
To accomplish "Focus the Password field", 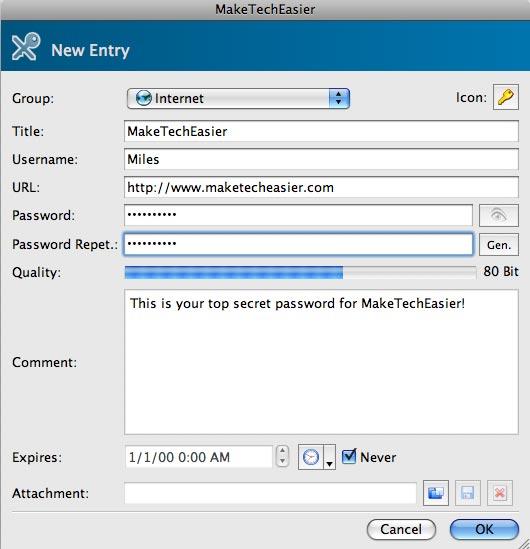I will (298, 215).
